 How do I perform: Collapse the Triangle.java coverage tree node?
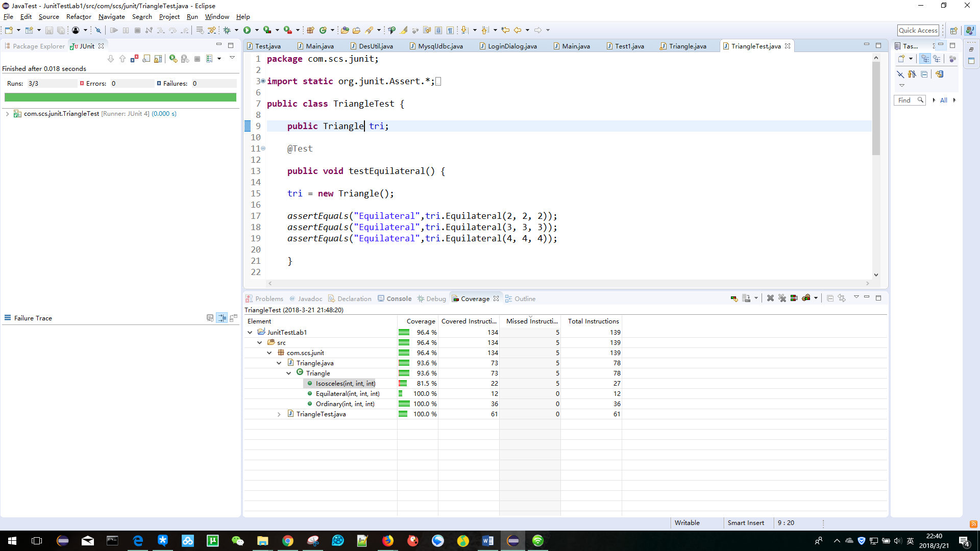coord(279,363)
